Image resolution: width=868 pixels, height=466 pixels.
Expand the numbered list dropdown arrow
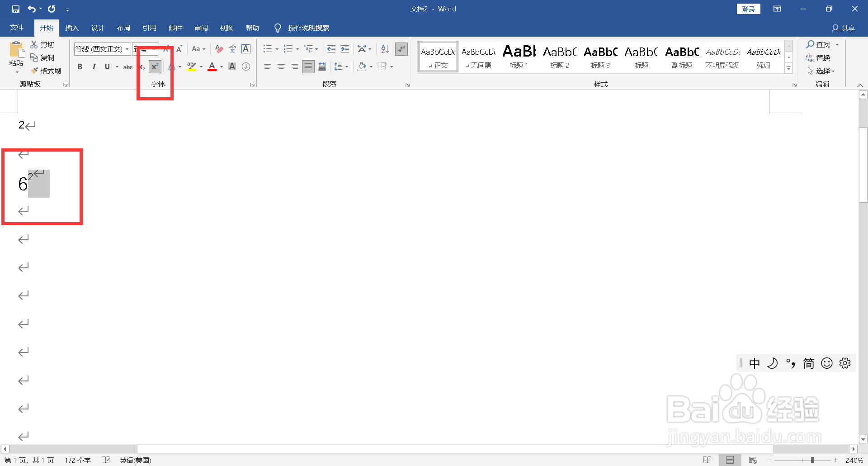pos(297,49)
